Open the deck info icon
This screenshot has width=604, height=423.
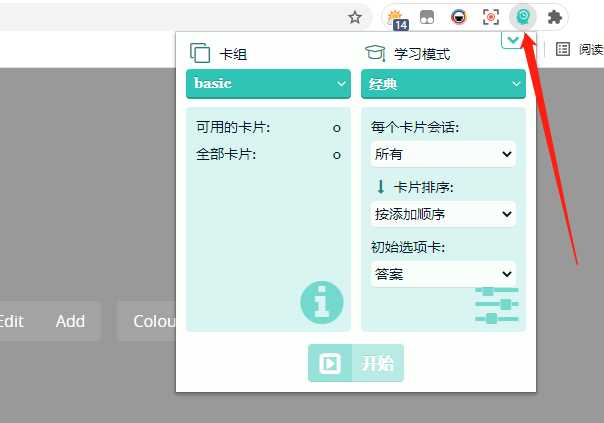click(321, 302)
